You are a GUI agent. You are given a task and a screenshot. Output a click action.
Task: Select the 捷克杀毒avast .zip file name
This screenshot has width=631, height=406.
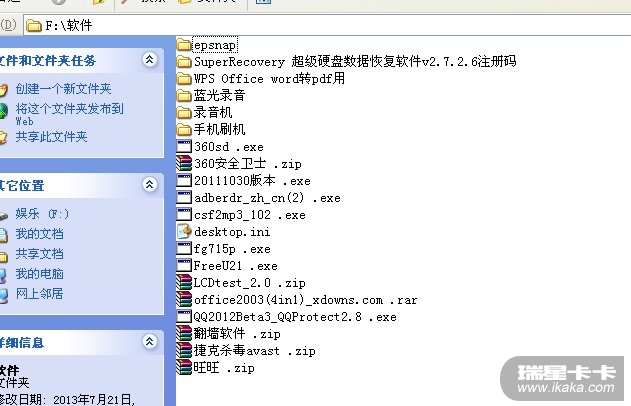[x=254, y=350]
